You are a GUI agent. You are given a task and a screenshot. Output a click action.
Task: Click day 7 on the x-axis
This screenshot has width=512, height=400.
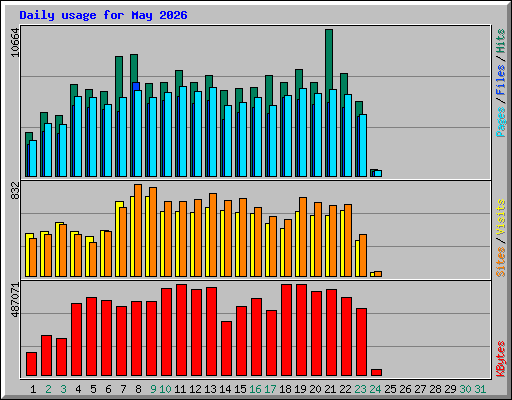coord(123,389)
